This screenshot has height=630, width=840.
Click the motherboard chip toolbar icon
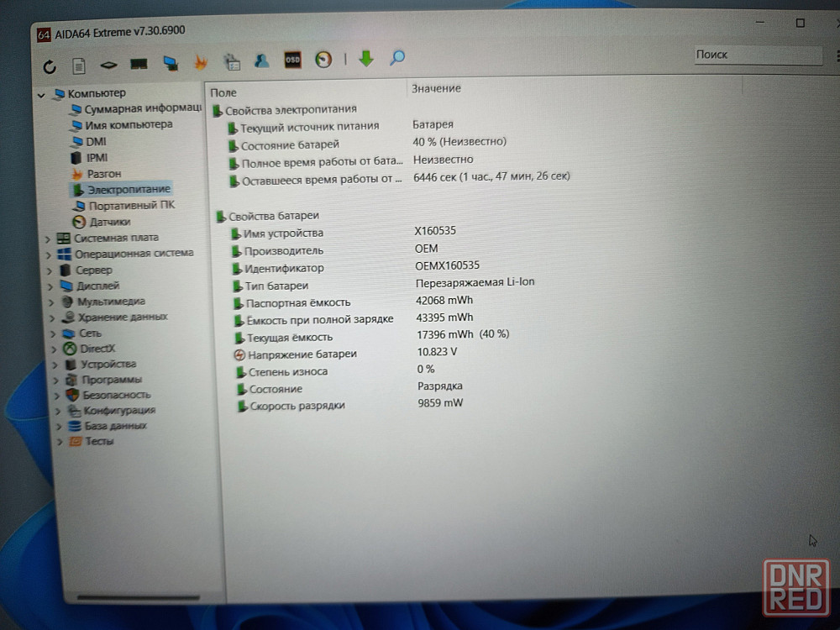[108, 66]
